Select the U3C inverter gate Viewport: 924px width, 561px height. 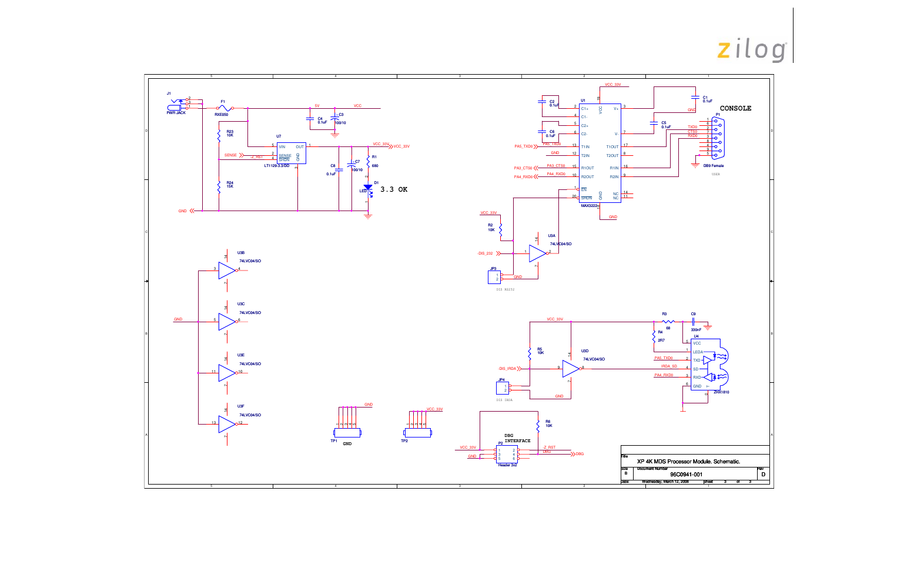click(x=227, y=322)
